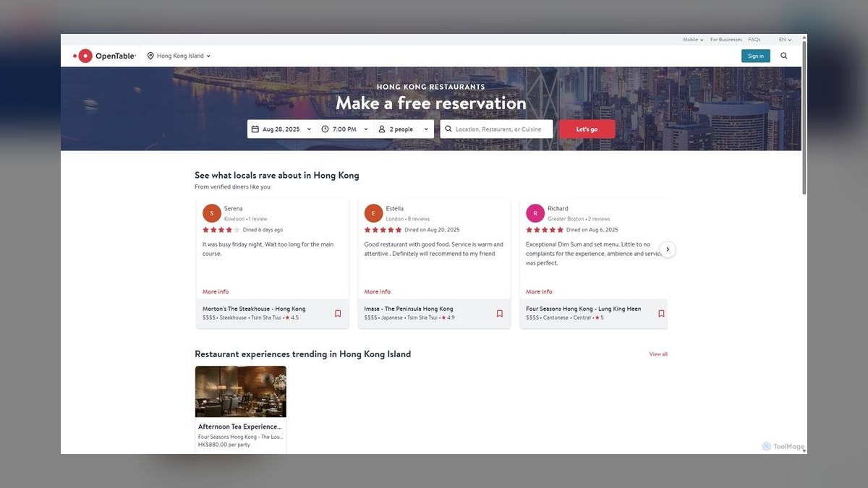Open the FAQs link
868x488 pixels.
pyautogui.click(x=754, y=40)
